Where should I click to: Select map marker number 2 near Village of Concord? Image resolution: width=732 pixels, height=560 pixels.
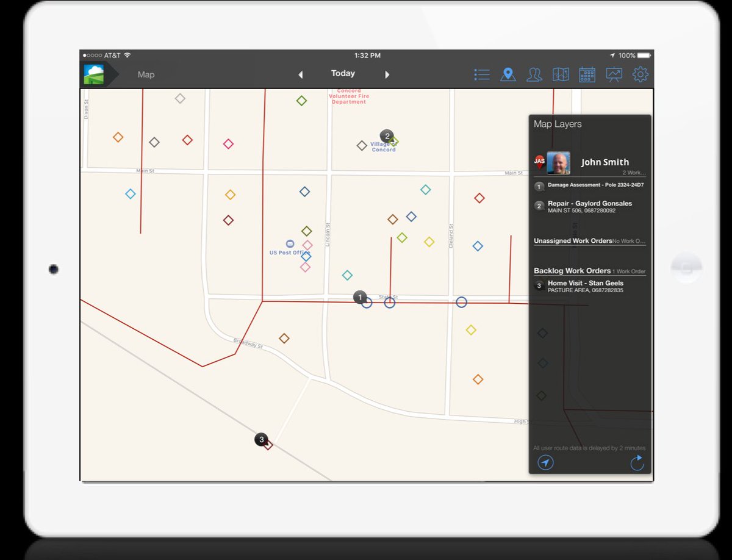387,136
